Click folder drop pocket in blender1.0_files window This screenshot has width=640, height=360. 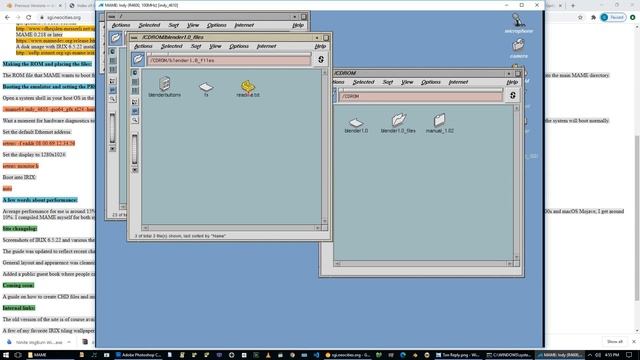138,60
